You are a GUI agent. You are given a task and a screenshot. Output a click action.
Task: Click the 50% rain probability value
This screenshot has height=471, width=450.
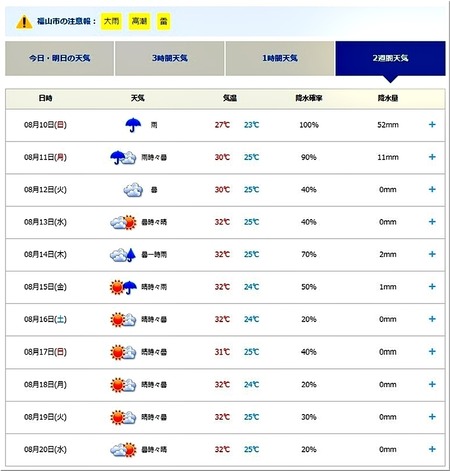tap(309, 287)
